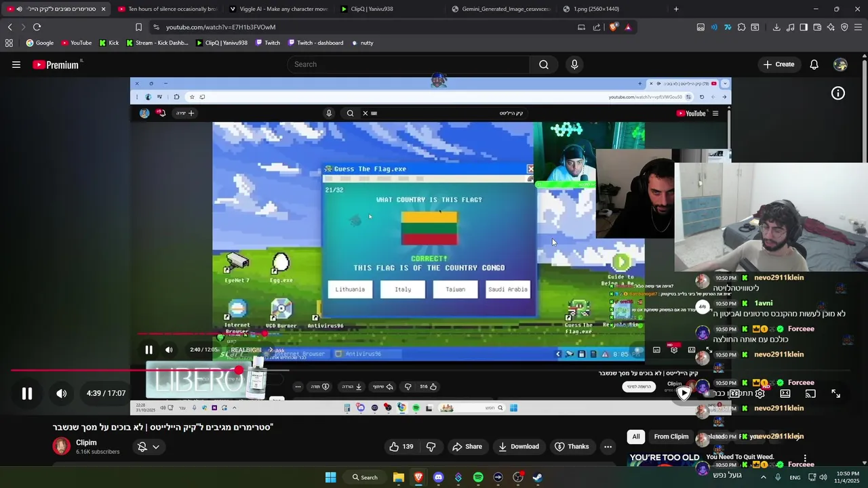Mute the main video volume
The image size is (868, 488).
tap(61, 393)
